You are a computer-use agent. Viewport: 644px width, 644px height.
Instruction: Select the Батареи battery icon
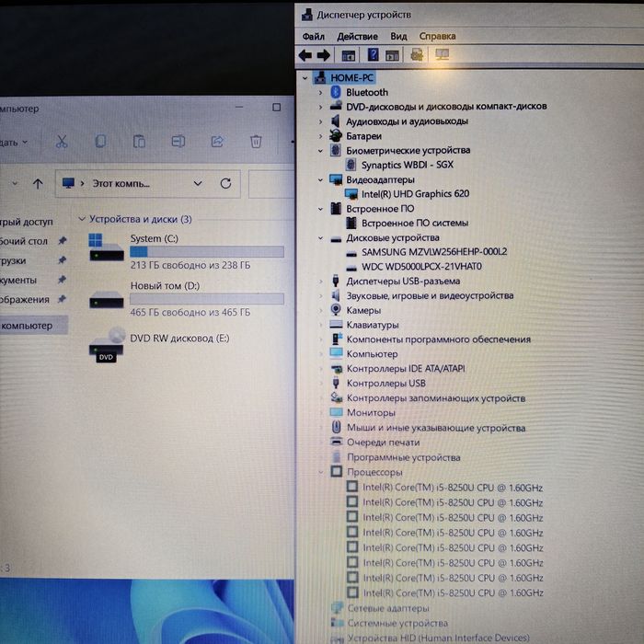(x=336, y=135)
